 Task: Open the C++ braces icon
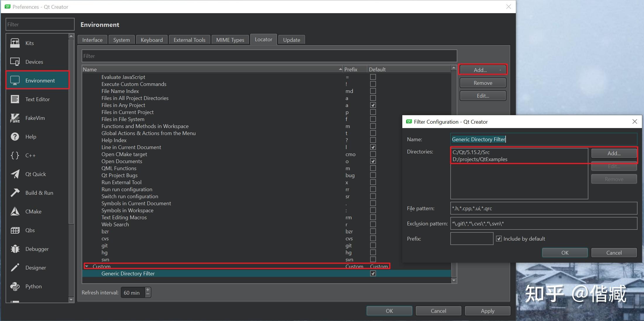coord(15,155)
